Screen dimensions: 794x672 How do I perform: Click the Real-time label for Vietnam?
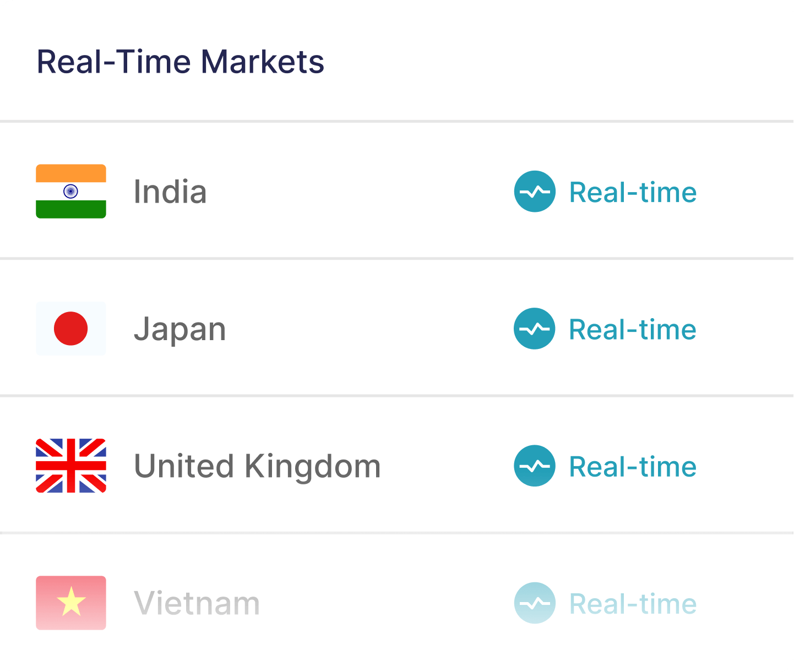[633, 603]
